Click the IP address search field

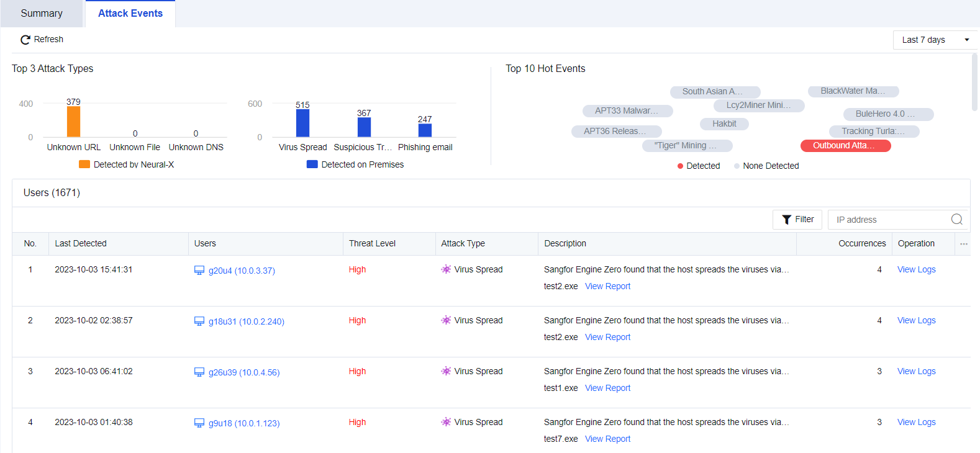(x=888, y=220)
